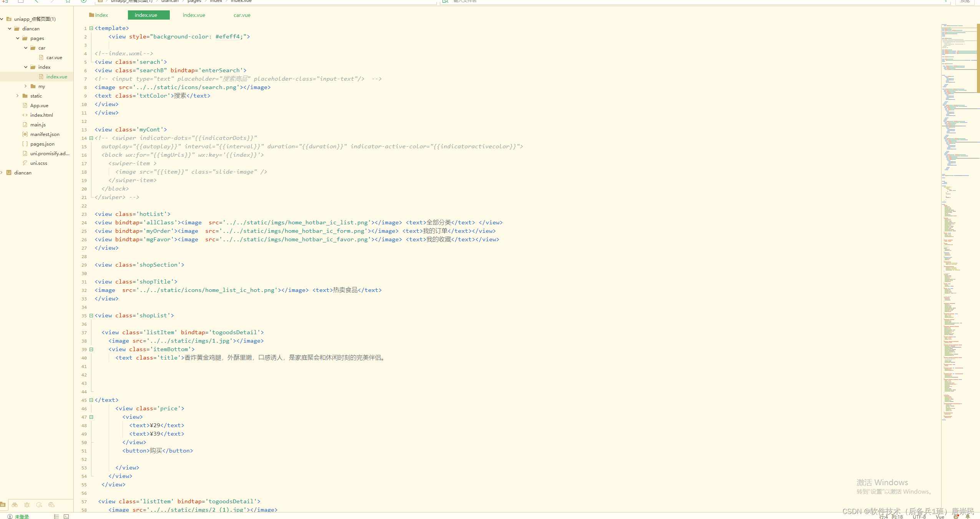The image size is (980, 519).
Task: Switch to the index folder tab
Action: [99, 15]
